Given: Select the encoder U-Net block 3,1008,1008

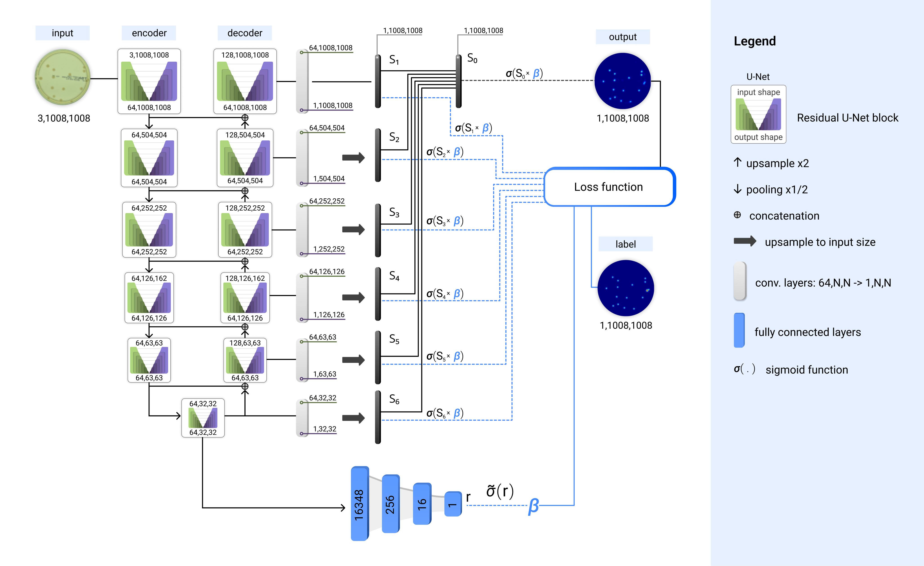Looking at the screenshot, I should click(x=149, y=81).
